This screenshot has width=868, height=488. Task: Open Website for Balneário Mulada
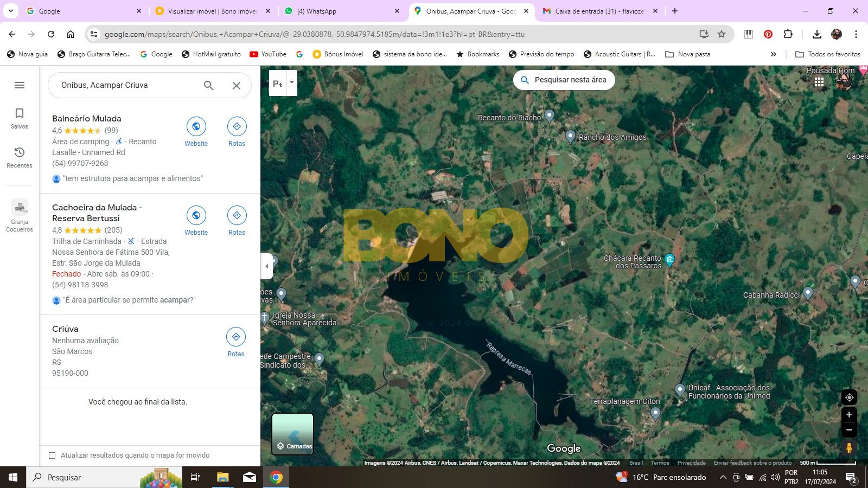click(196, 132)
